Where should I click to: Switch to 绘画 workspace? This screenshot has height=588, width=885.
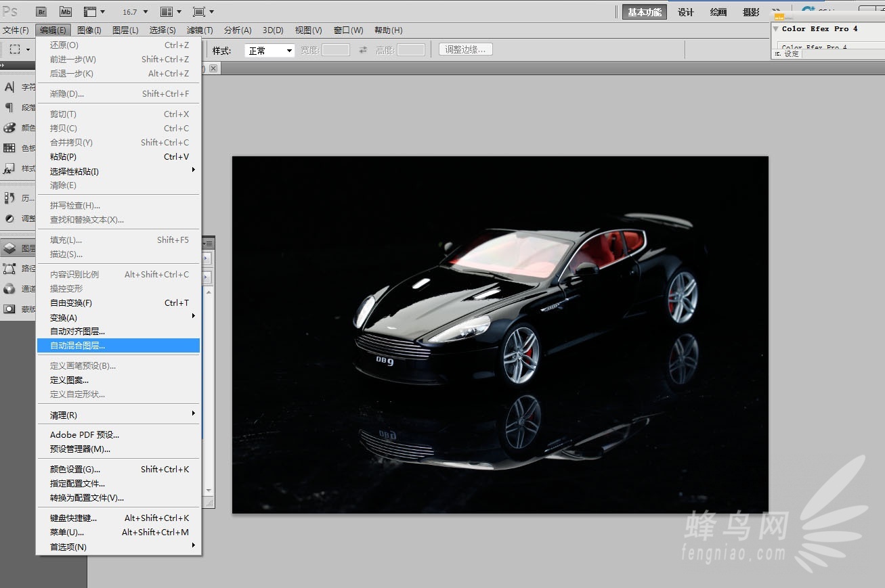[718, 12]
